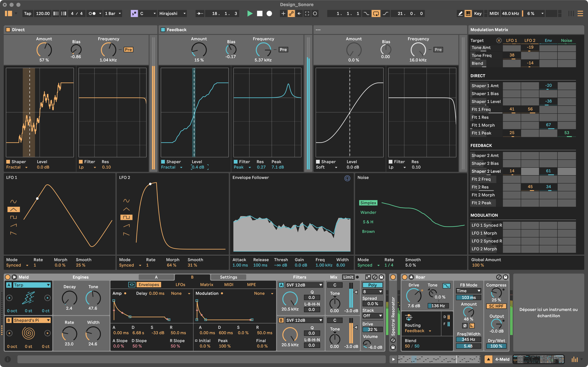Open the Tarp engine A dropdown
The width and height of the screenshot is (588, 367).
31,285
